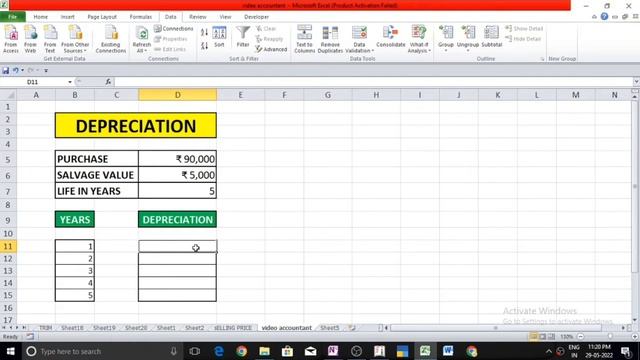This screenshot has height=360, width=640.
Task: Open the File tab
Action: click(x=13, y=17)
